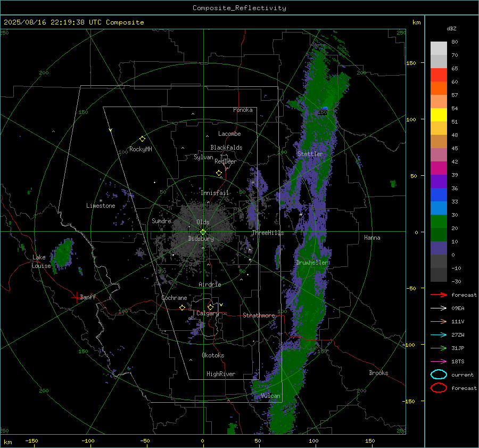Click the 18TS legend label
Screen dimensions: 479x448
tap(458, 362)
